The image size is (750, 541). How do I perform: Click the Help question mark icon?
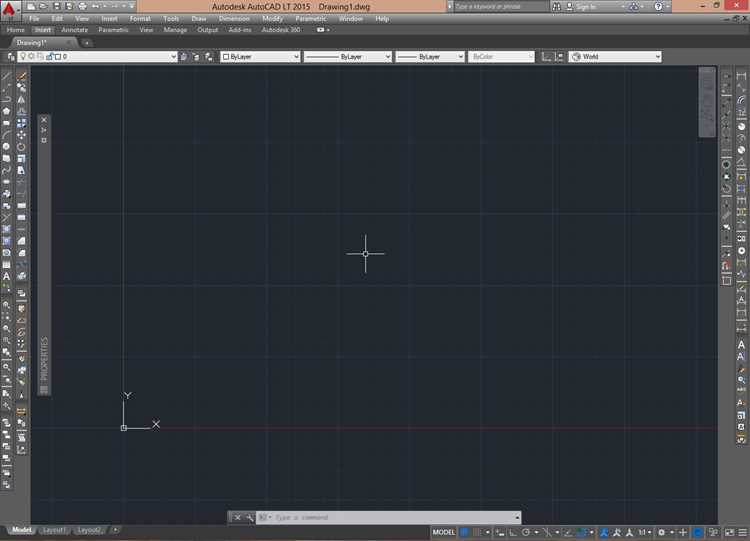pos(658,7)
